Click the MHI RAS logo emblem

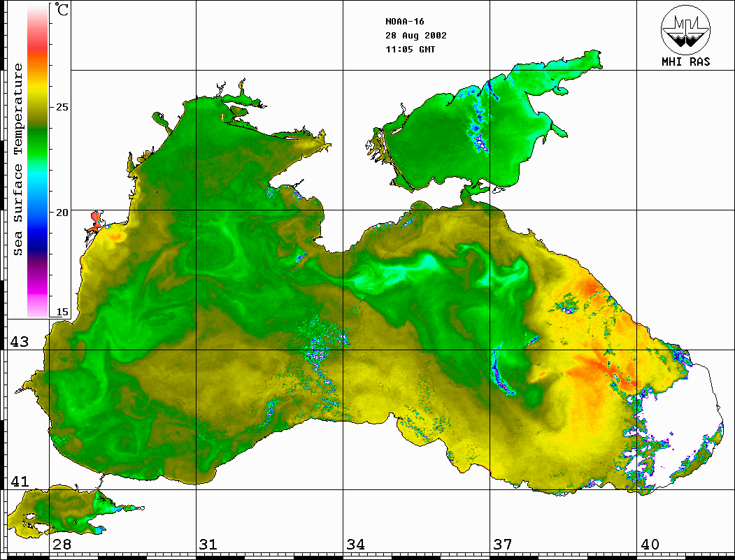click(x=685, y=29)
